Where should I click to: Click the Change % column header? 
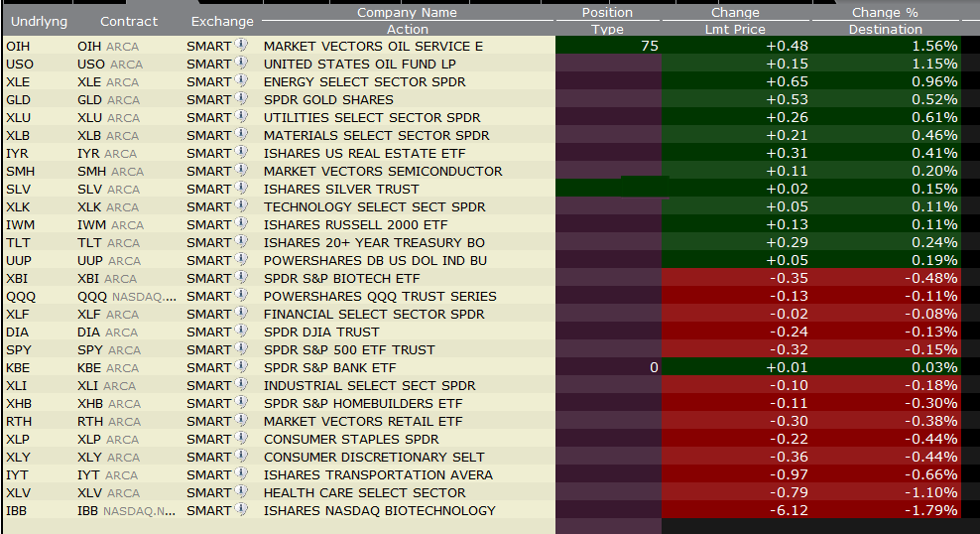(x=885, y=13)
